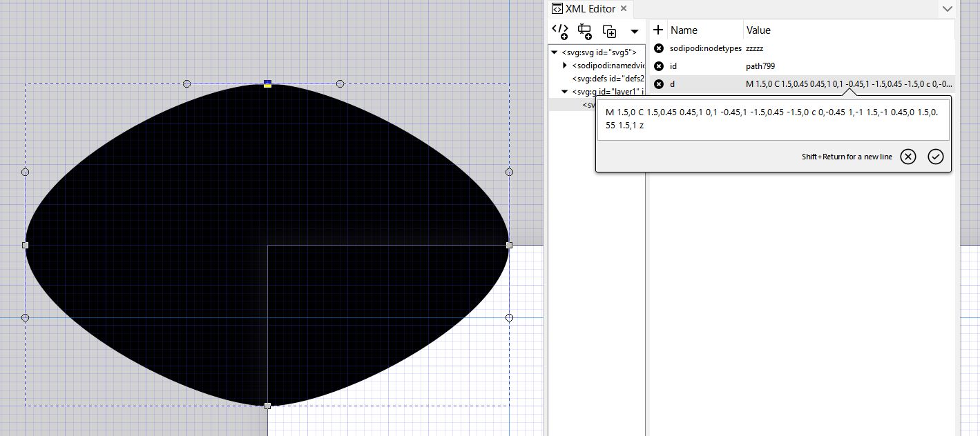980x436 pixels.
Task: Select the path799 id value
Action: tap(760, 66)
